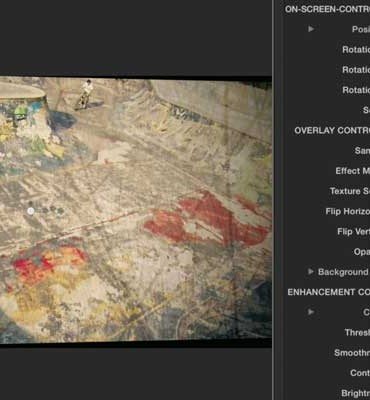Click the Flip Vertical parameter label

[x=353, y=231]
